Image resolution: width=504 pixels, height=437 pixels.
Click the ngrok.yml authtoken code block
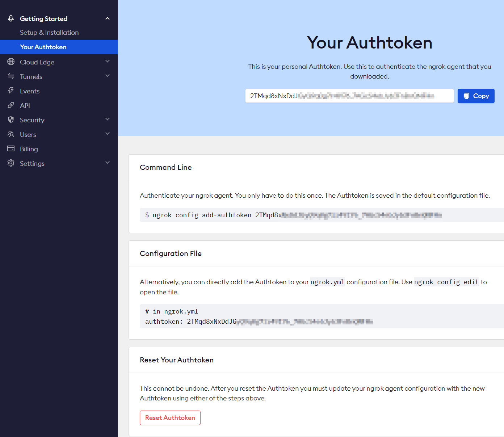(x=322, y=316)
